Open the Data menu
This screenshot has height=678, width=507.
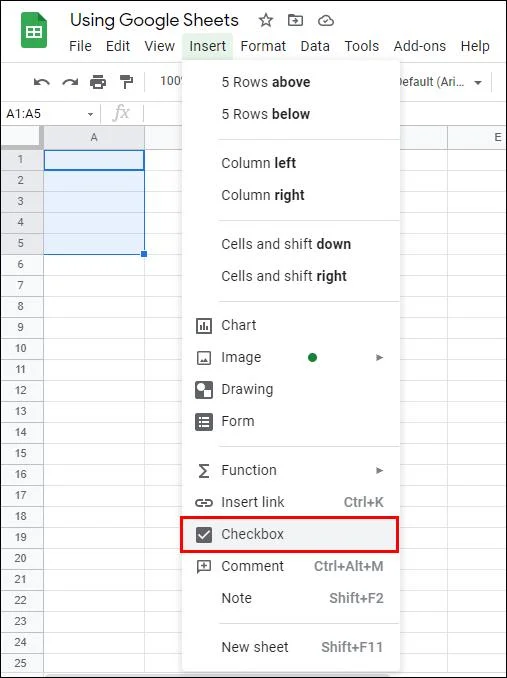[x=315, y=46]
